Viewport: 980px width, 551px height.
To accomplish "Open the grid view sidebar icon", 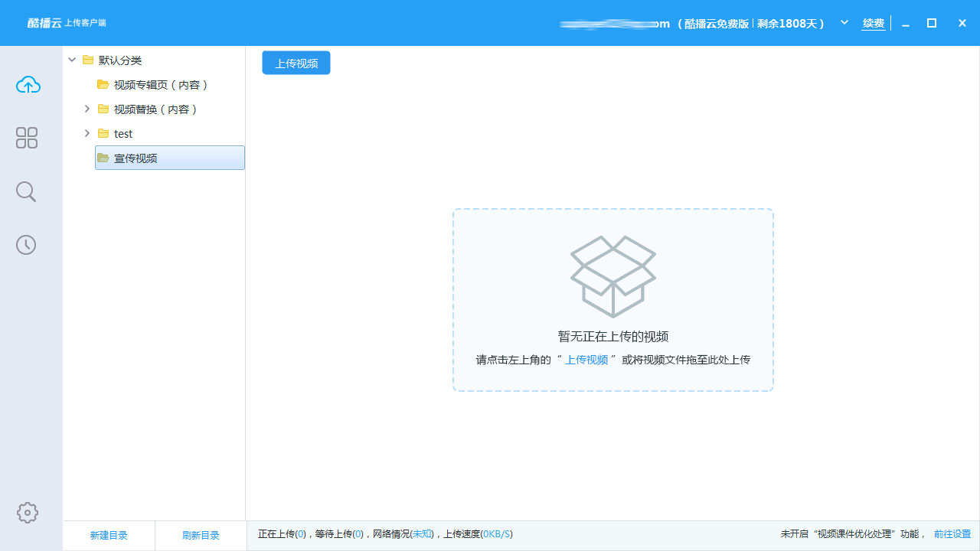I will coord(27,138).
